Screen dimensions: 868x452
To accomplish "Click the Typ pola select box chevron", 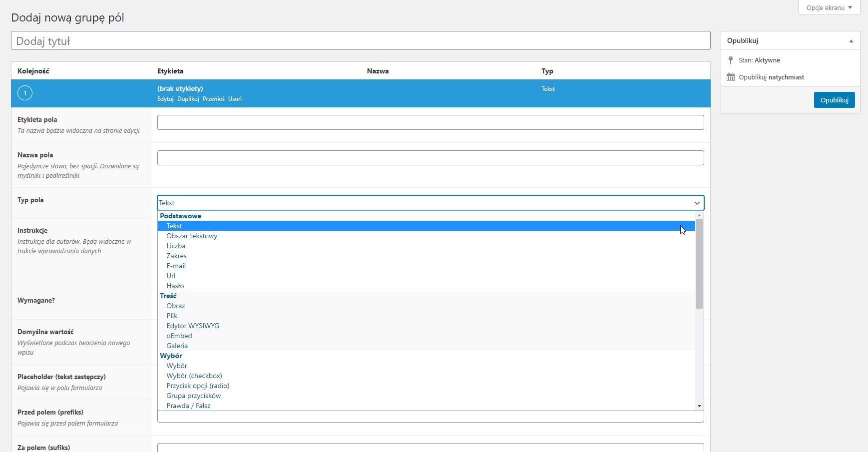I will pyautogui.click(x=697, y=203).
